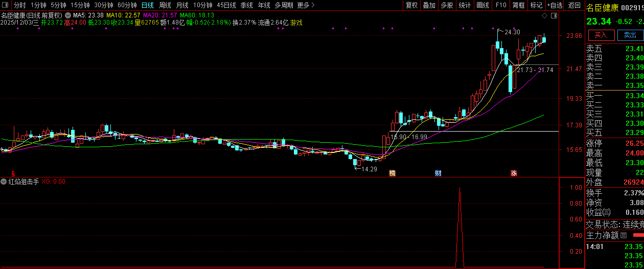Expand 红焰狙击手 indicator dropdown arrow
644x269 pixels.
tap(4, 181)
